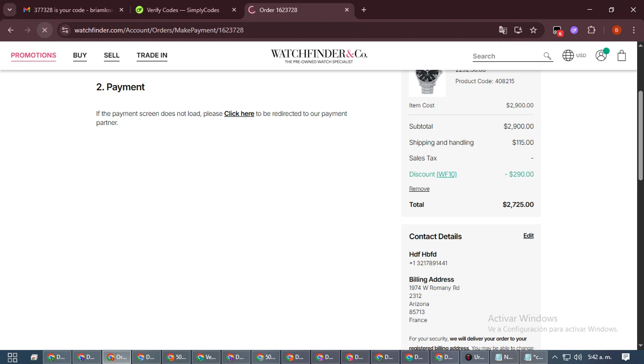The height and width of the screenshot is (364, 644).
Task: Open the extension with red badge 6
Action: click(x=557, y=31)
